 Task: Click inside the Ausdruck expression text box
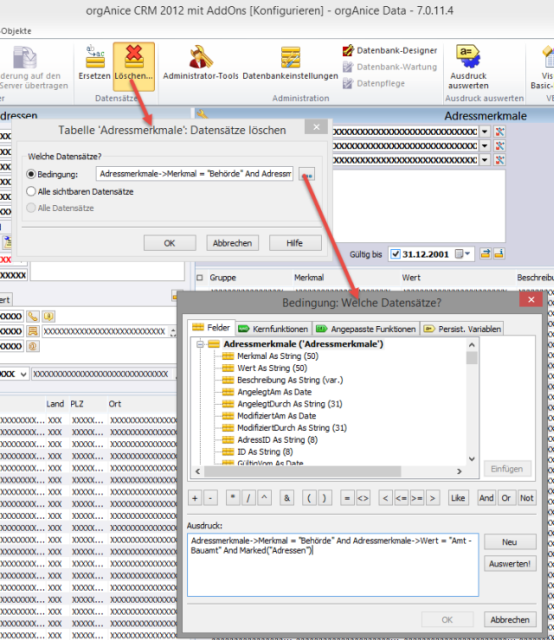coord(333,564)
